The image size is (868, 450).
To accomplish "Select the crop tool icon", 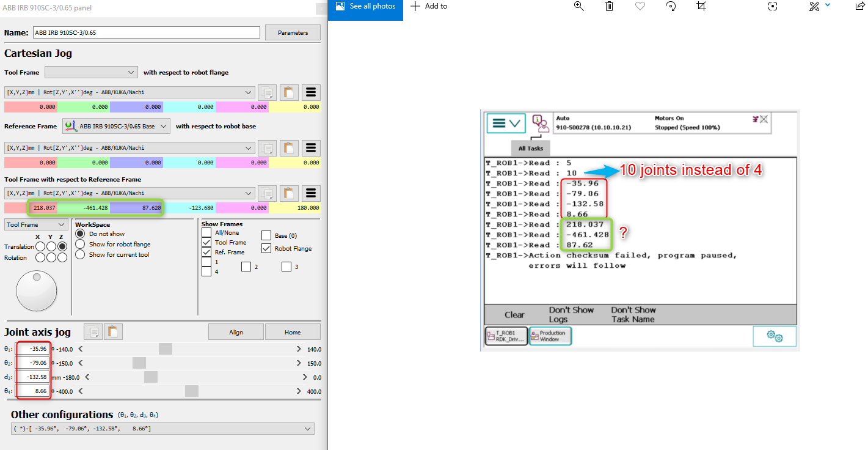I will [x=701, y=6].
